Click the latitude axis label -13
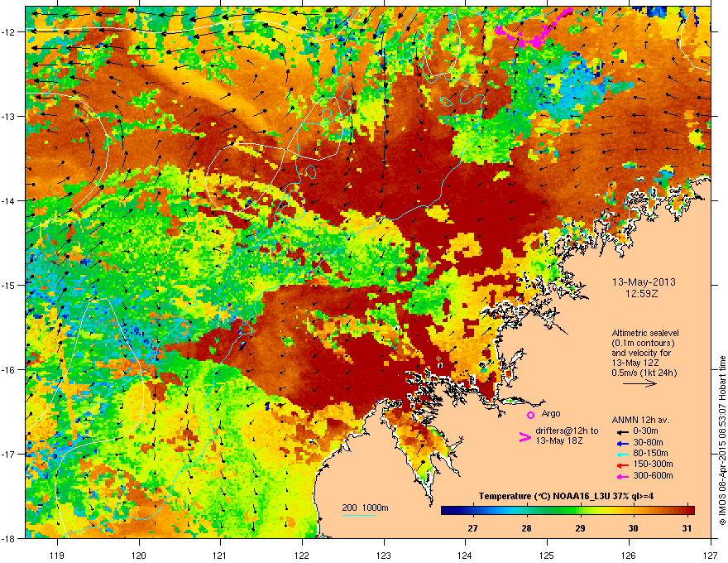Image resolution: width=728 pixels, height=563 pixels. click(x=9, y=117)
